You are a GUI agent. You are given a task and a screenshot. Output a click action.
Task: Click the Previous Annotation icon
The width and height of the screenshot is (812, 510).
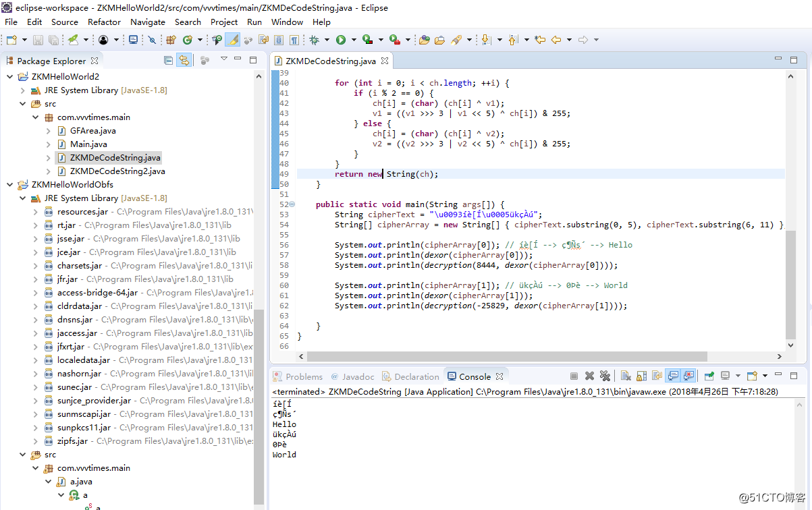point(514,40)
